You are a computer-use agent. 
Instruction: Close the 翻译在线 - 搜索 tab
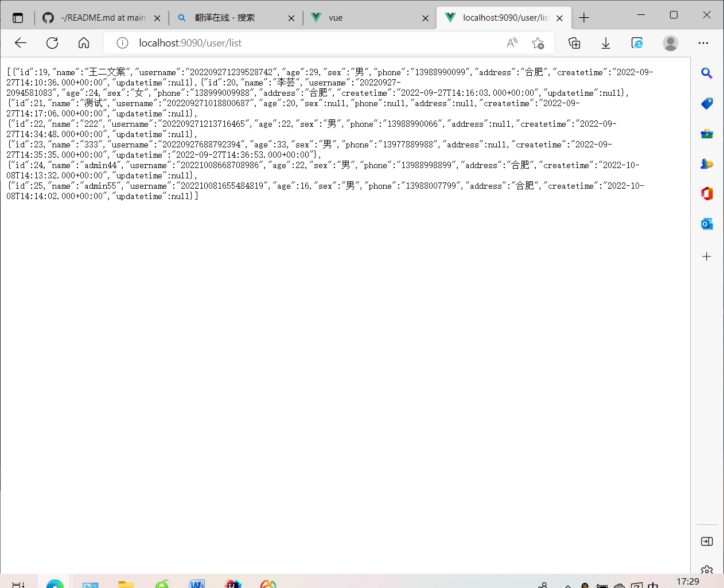291,18
